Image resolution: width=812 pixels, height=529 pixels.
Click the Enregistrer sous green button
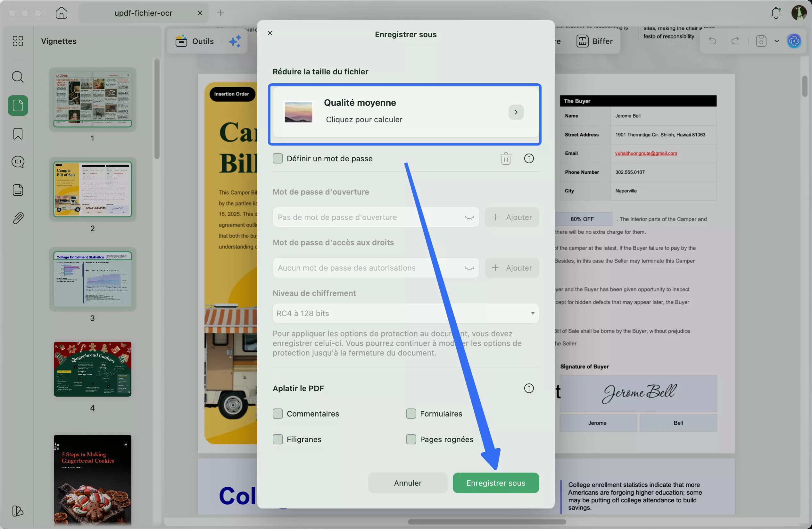coord(495,483)
